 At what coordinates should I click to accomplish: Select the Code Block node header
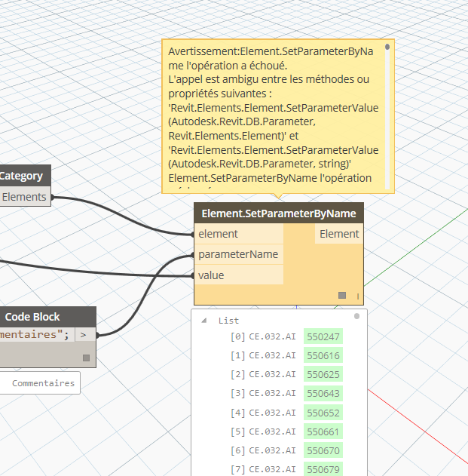pyautogui.click(x=32, y=317)
